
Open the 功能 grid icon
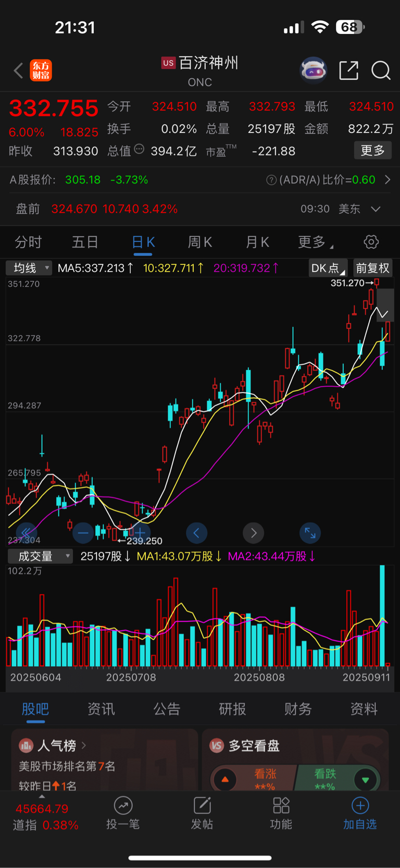[281, 805]
